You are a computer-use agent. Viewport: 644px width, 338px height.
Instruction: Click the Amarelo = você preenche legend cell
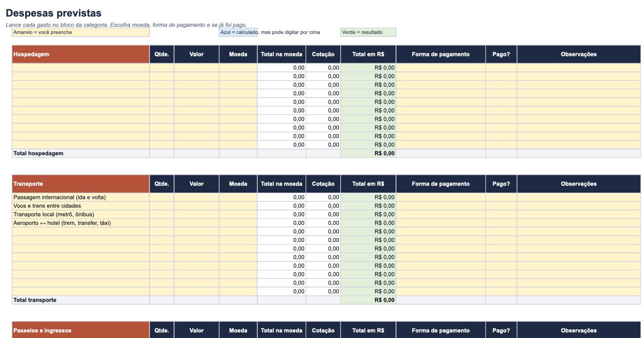pos(81,32)
